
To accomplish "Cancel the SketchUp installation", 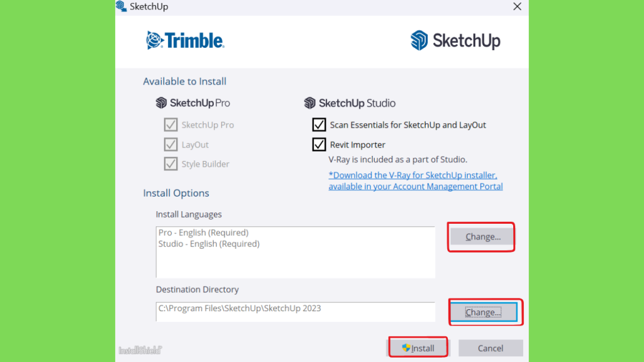I will (x=491, y=348).
